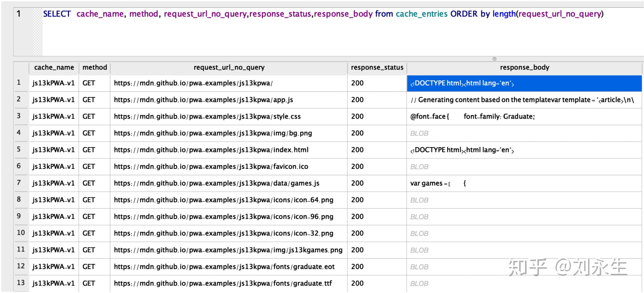The height and width of the screenshot is (293, 644).
Task: Sort results by the method column header
Action: 95,67
